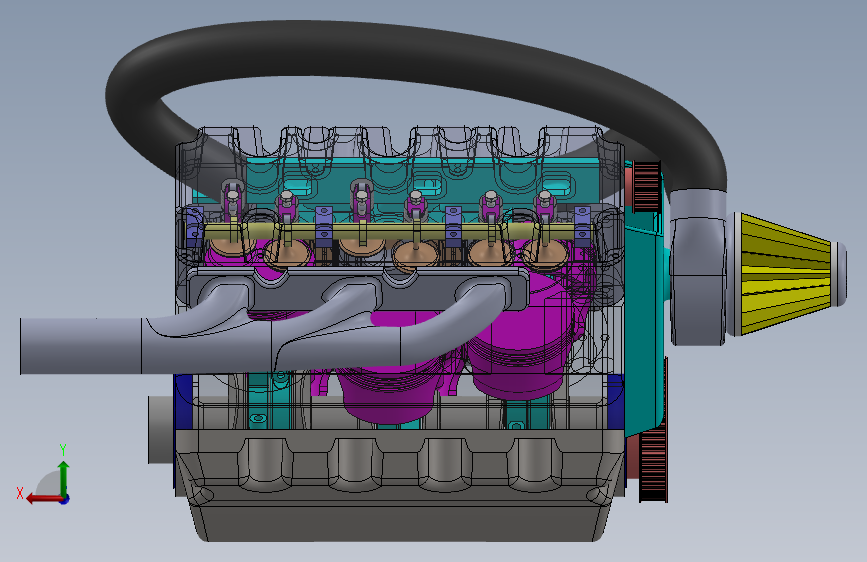Select the lower red timing pulley
867x562 pixels.
pyautogui.click(x=652, y=465)
